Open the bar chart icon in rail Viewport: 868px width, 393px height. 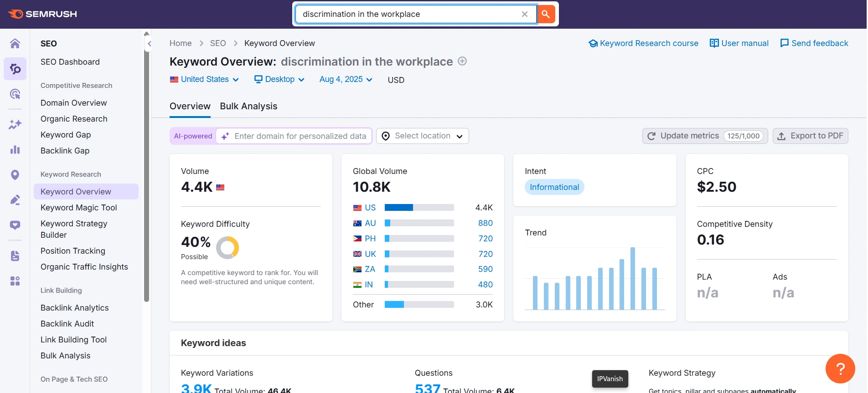(15, 149)
